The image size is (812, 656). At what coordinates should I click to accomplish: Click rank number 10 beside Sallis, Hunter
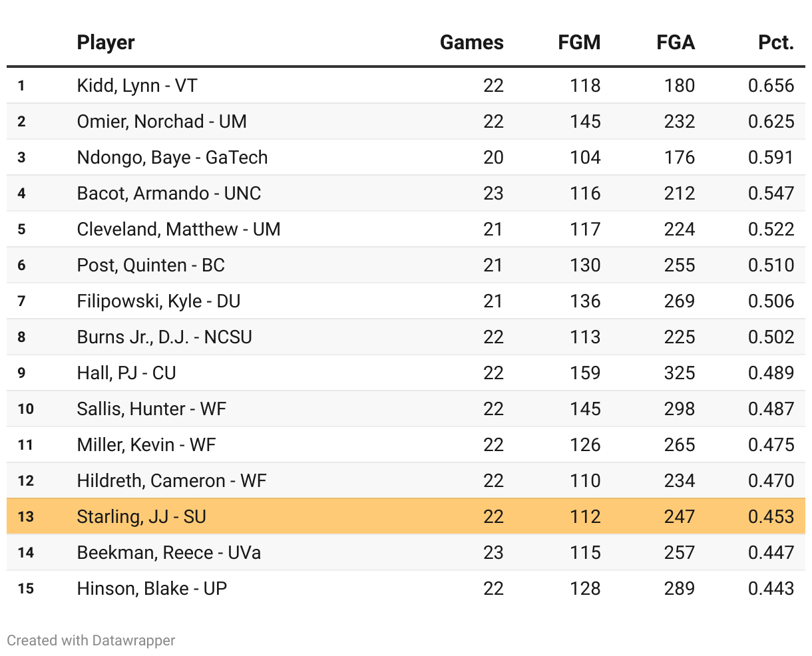[25, 409]
